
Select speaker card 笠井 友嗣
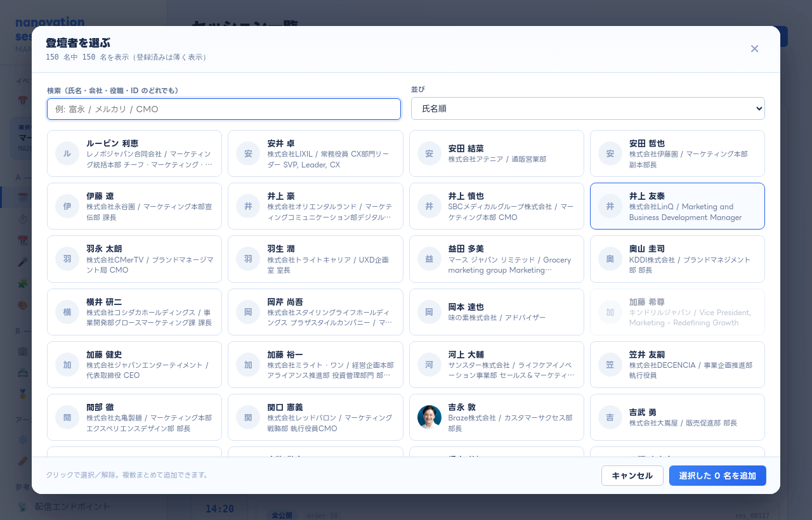pos(678,365)
